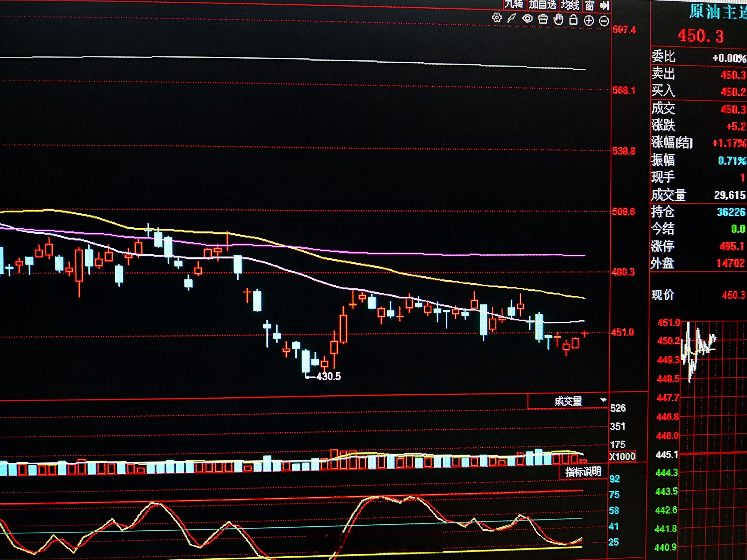Screen dimensions: 747x560
Task: Click the latest candlestick on chart
Action: (x=585, y=333)
